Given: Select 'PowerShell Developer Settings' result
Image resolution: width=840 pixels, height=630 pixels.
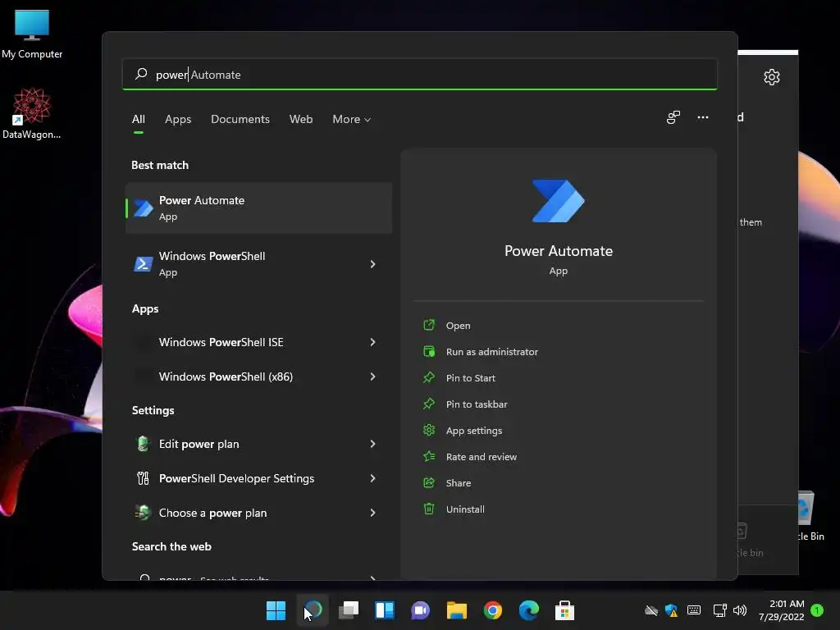Looking at the screenshot, I should coord(258,478).
